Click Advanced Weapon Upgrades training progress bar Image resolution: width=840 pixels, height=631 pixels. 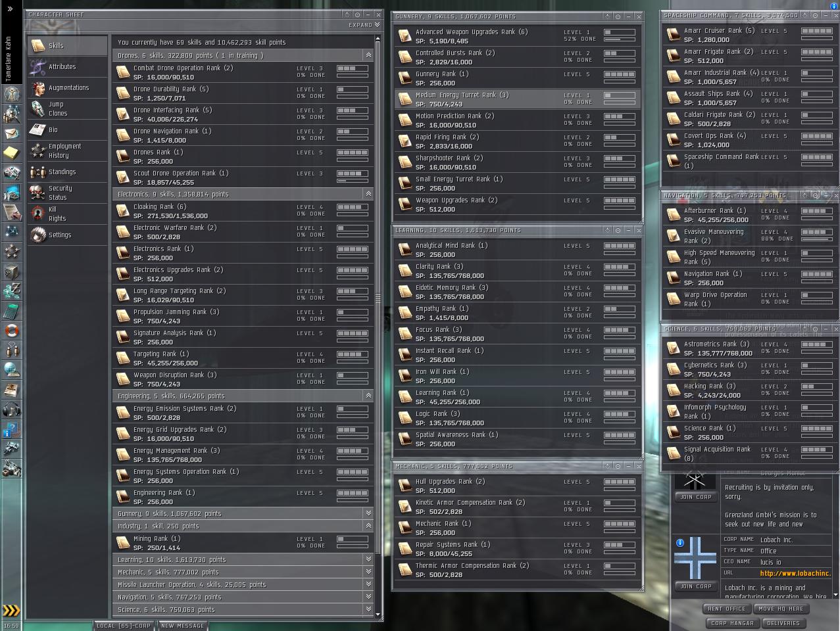click(620, 41)
